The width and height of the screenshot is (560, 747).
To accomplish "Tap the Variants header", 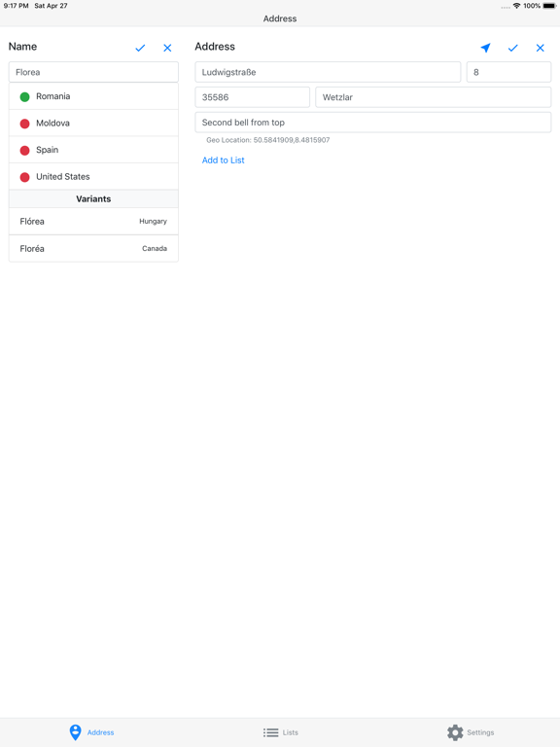I will point(93,198).
